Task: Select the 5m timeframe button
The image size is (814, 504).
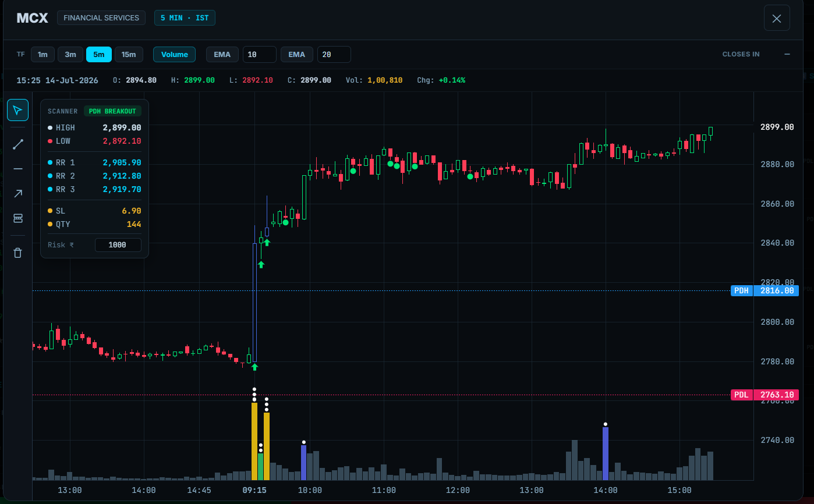Action: 99,54
